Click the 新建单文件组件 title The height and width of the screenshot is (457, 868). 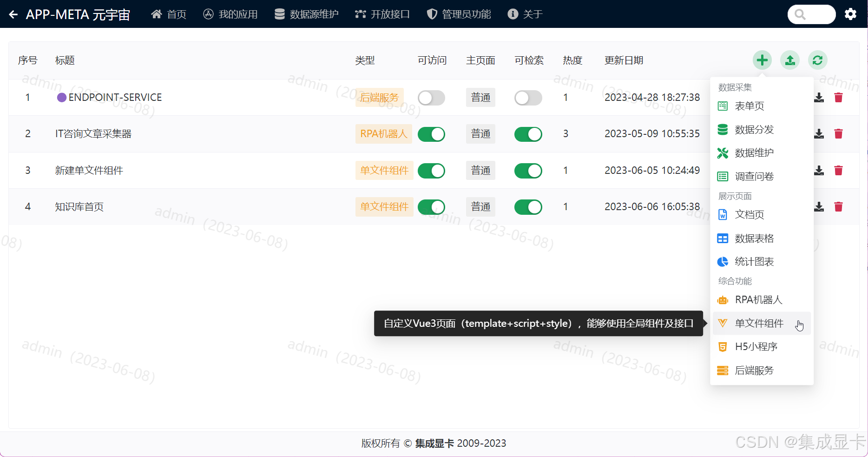[x=89, y=171]
